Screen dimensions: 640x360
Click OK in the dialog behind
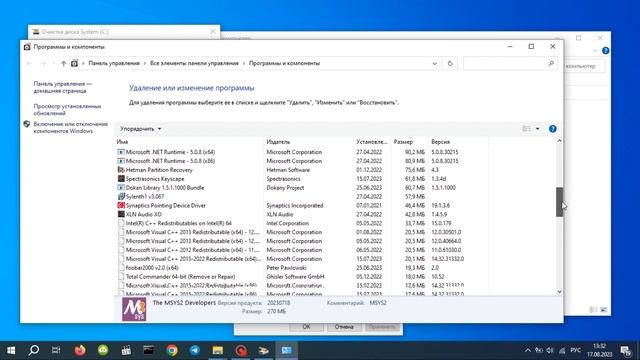coord(307,327)
